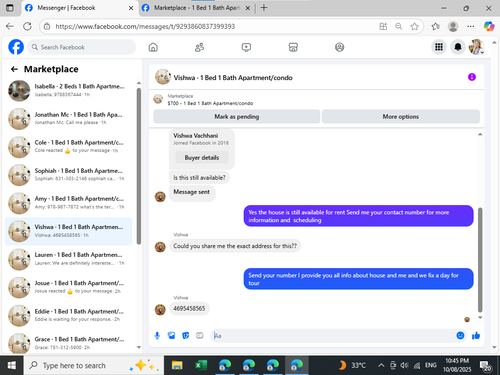
Task: Add page to favorites star icon
Action: tap(414, 26)
